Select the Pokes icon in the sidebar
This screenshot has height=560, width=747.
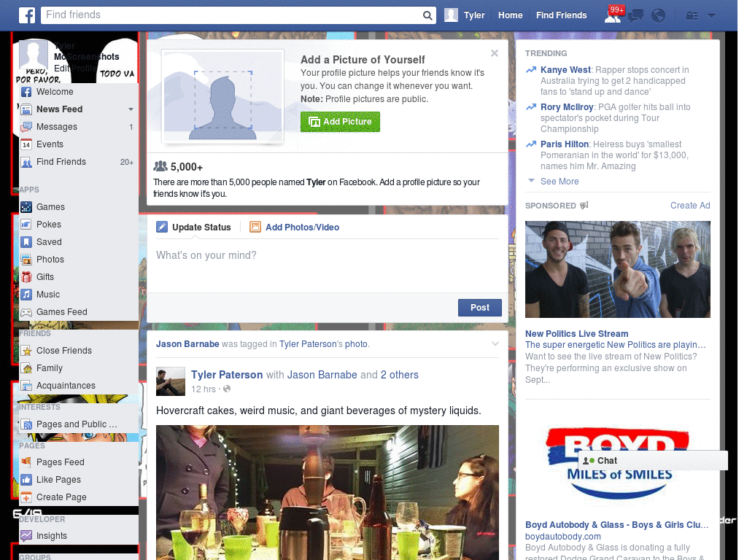tap(26, 224)
